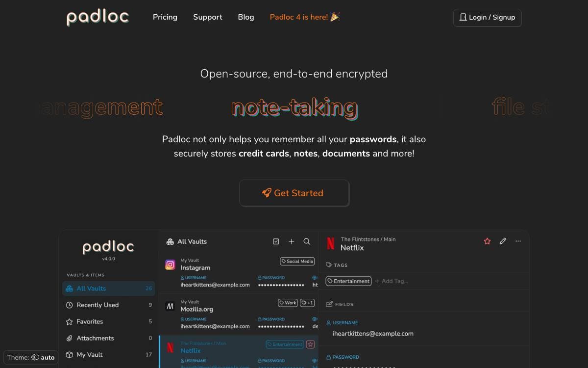Open My Vault in the sidebar

(108, 355)
